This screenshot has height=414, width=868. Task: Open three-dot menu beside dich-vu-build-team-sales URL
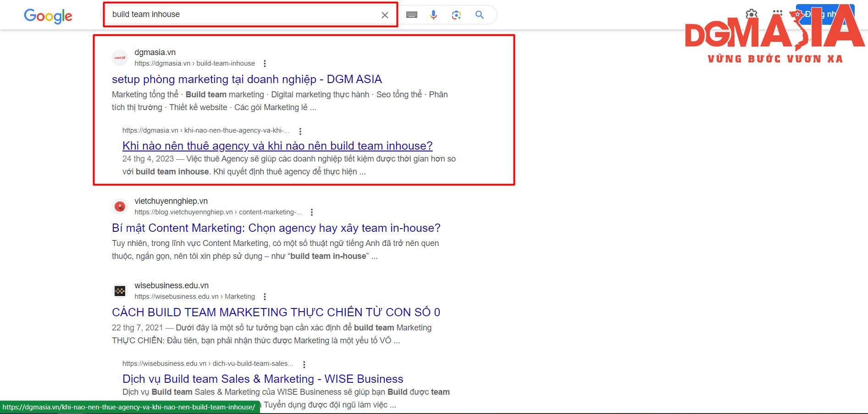click(304, 364)
